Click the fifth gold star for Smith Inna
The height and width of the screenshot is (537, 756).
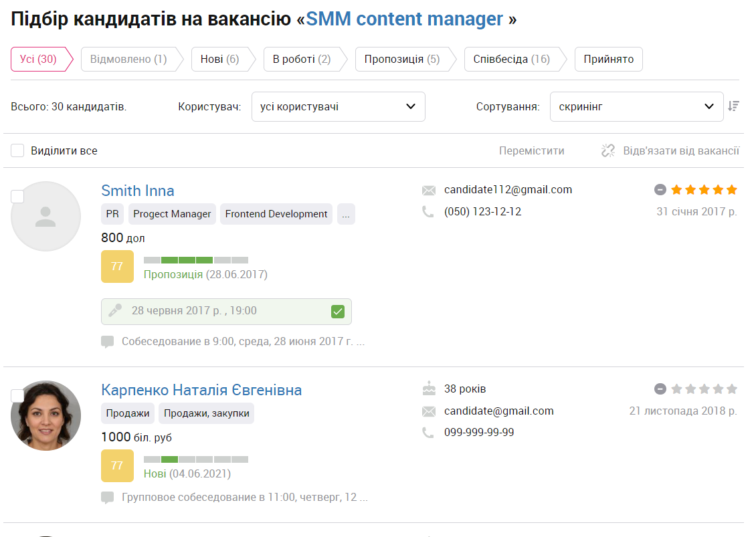732,189
